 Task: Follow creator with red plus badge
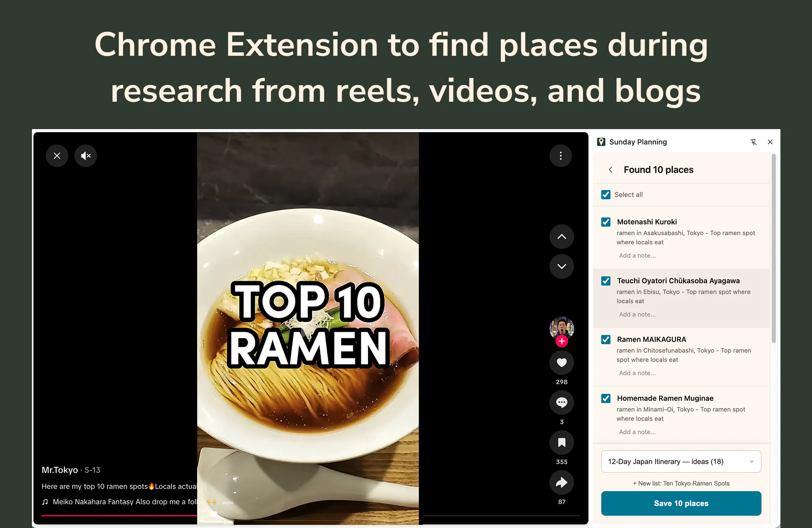[x=562, y=341]
